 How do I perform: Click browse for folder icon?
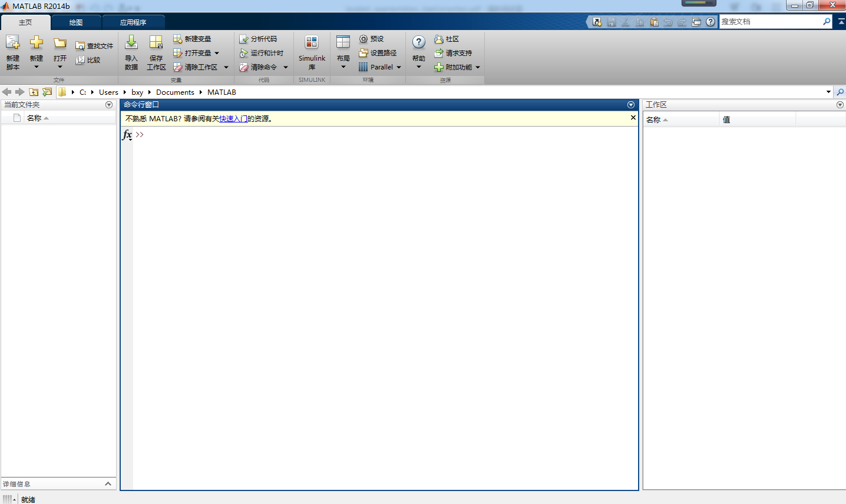pyautogui.click(x=47, y=92)
